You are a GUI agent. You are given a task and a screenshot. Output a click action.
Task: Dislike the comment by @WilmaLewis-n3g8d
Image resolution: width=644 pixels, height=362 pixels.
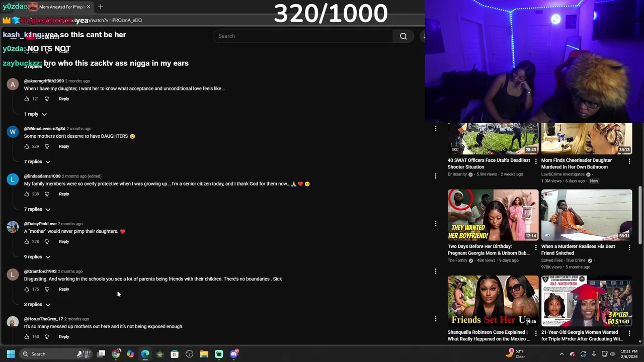pyautogui.click(x=47, y=146)
